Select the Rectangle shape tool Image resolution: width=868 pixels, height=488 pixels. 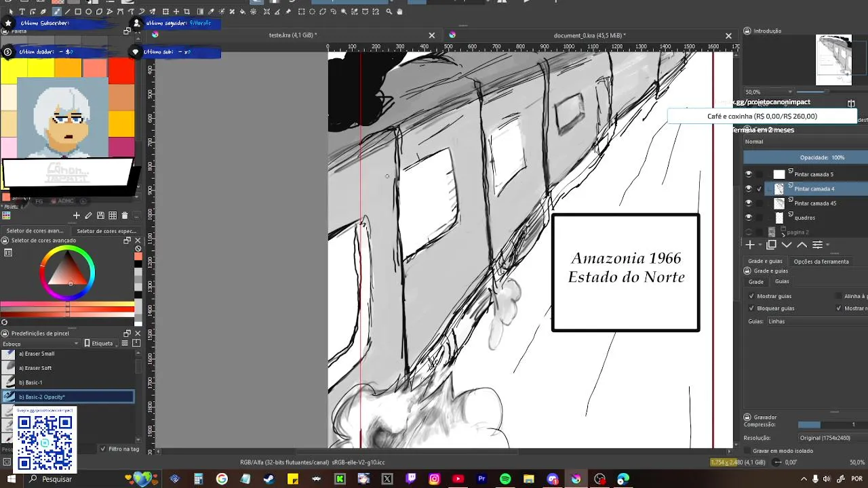click(x=78, y=12)
